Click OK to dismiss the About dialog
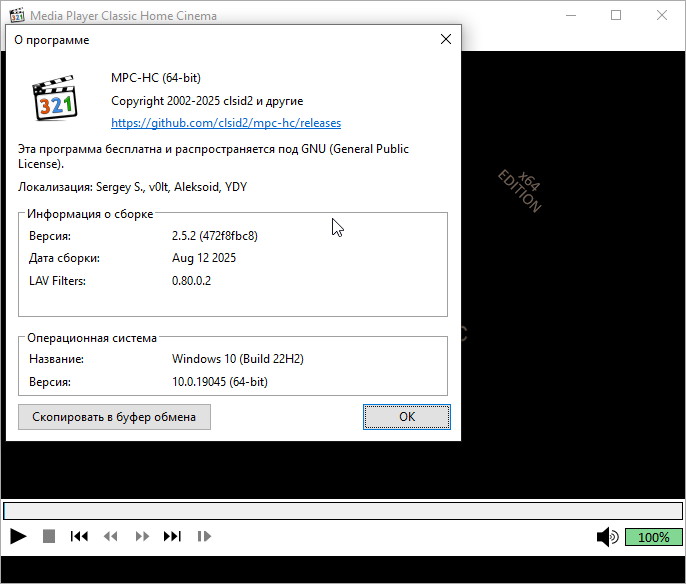 [x=407, y=417]
